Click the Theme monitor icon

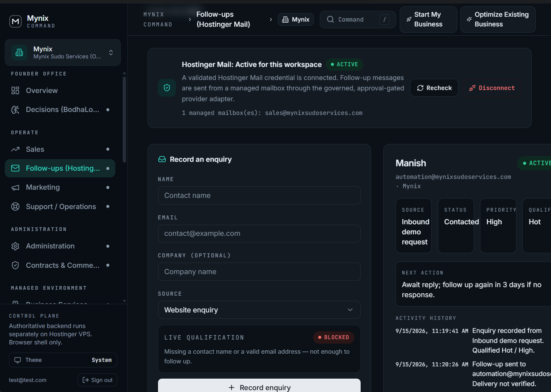click(x=17, y=360)
